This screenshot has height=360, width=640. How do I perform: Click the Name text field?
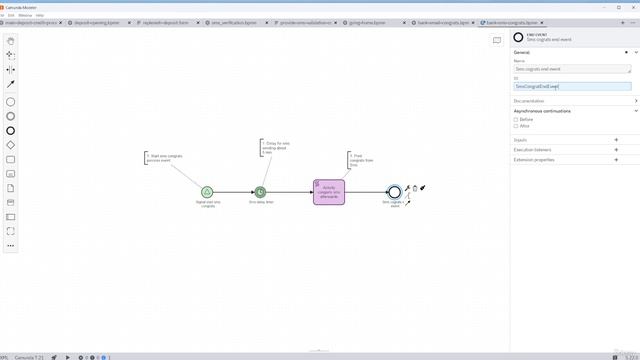coord(572,69)
